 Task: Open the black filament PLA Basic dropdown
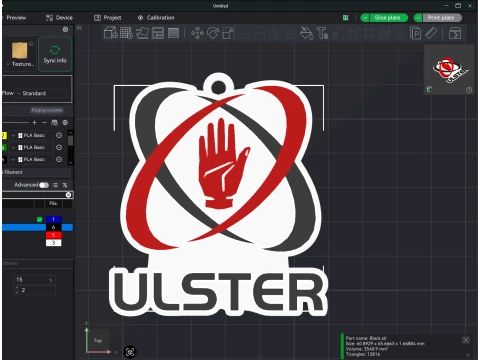tap(32, 159)
